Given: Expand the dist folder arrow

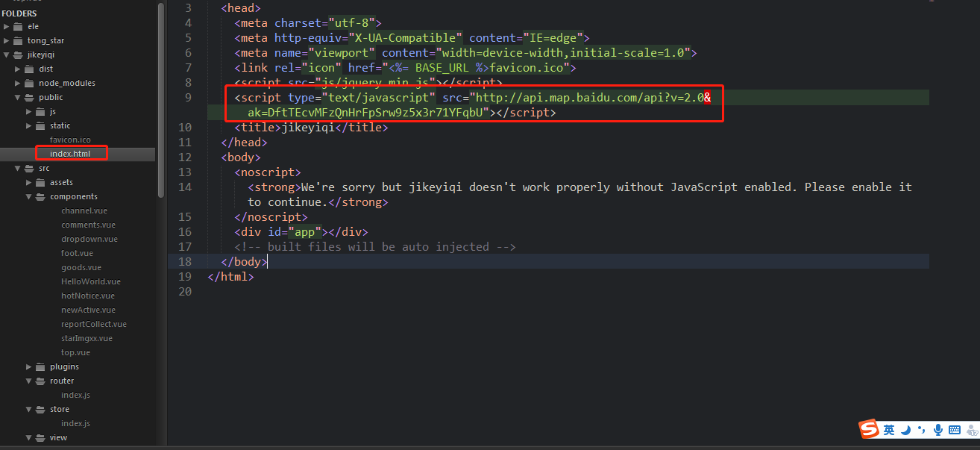Looking at the screenshot, I should (x=18, y=69).
